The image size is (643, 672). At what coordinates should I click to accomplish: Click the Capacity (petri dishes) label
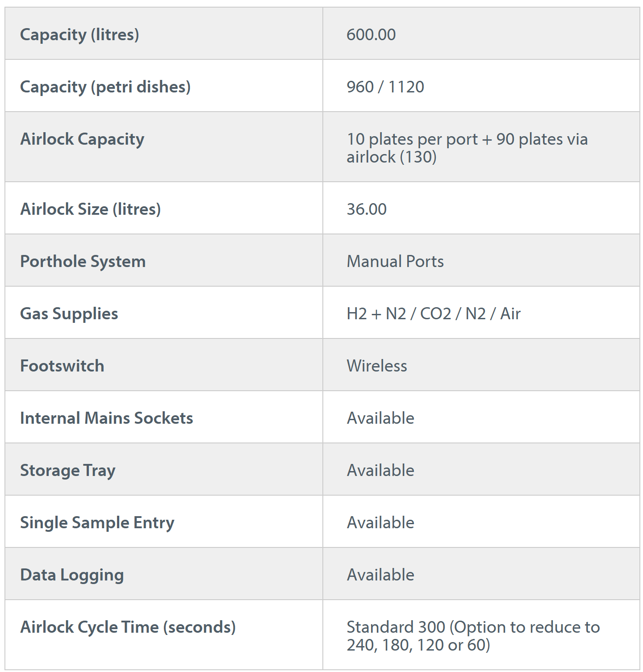105,87
